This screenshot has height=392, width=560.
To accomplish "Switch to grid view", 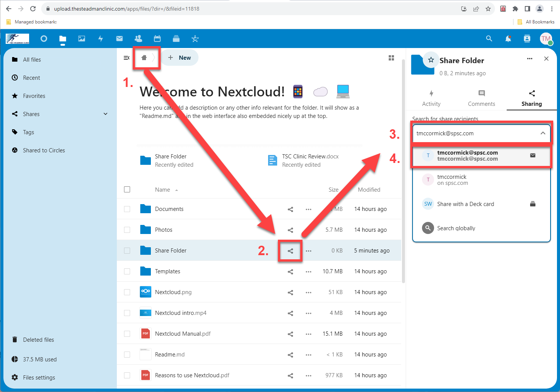I will pyautogui.click(x=391, y=58).
